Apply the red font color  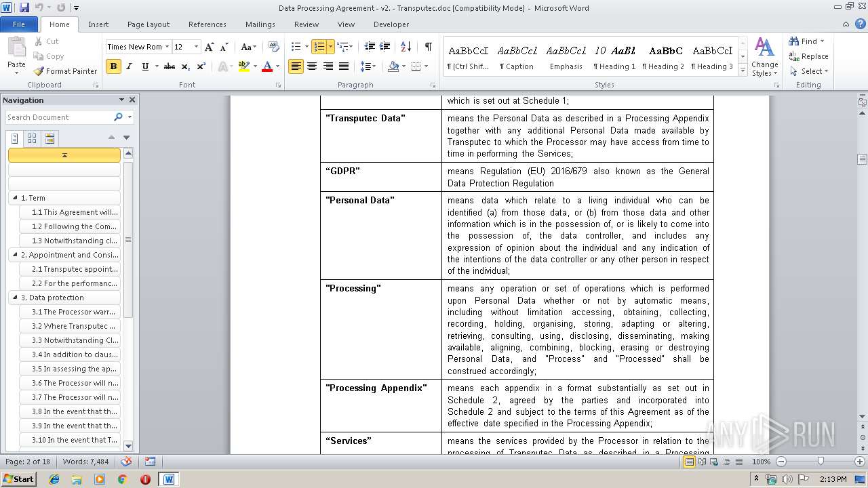click(x=267, y=66)
